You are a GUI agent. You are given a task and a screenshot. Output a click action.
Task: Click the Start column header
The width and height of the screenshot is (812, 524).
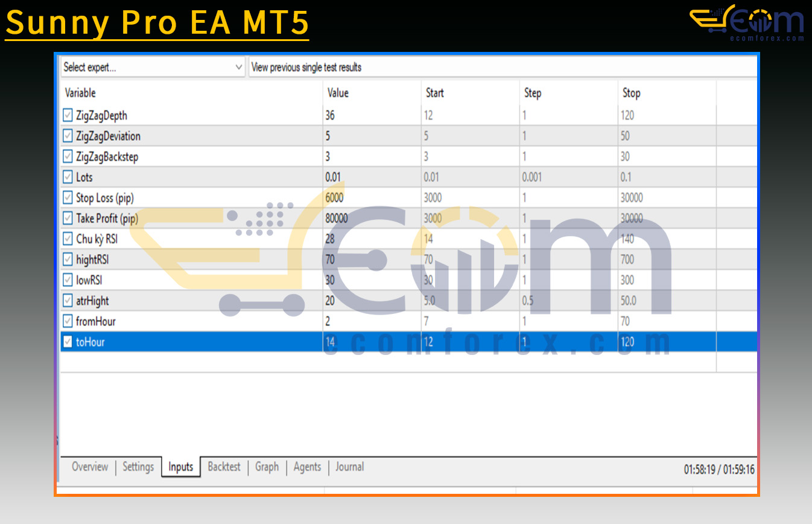[x=434, y=93]
